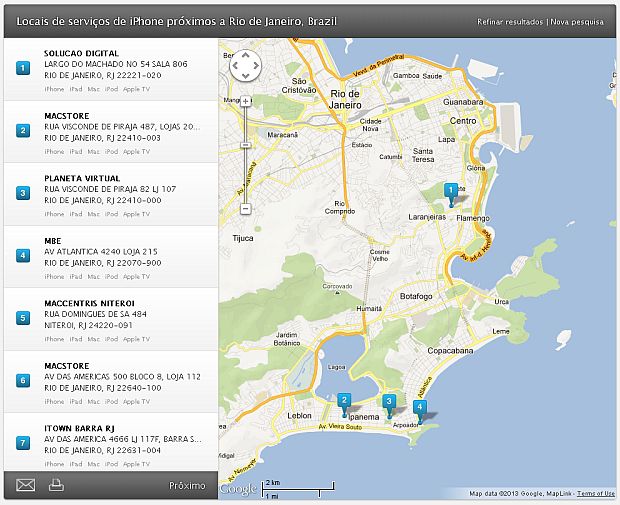620x505 pixels.
Task: Open MBE listing title
Action: (53, 241)
